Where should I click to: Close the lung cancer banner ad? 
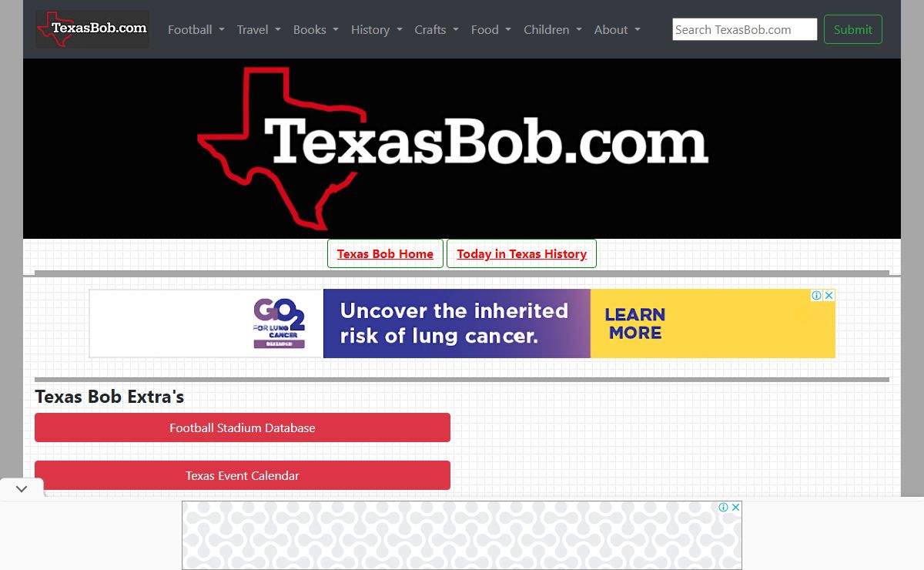(x=829, y=295)
